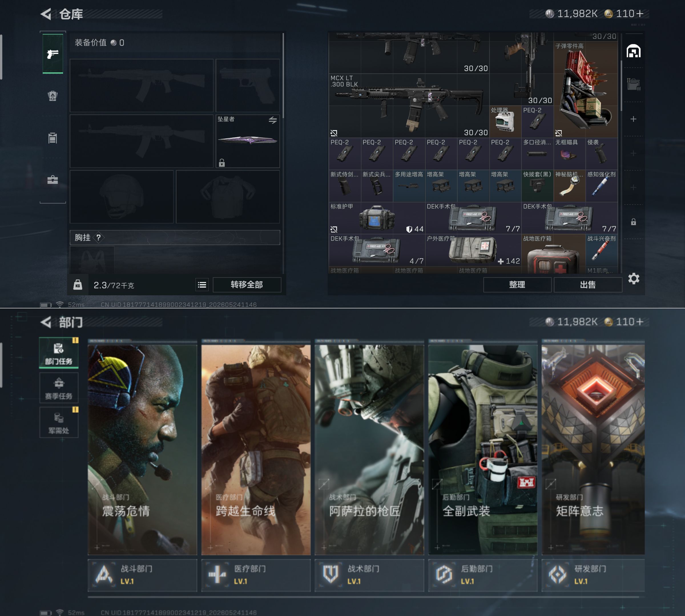This screenshot has height=616, width=685.
Task: Select the main warehouse stash icon
Action: [x=634, y=51]
